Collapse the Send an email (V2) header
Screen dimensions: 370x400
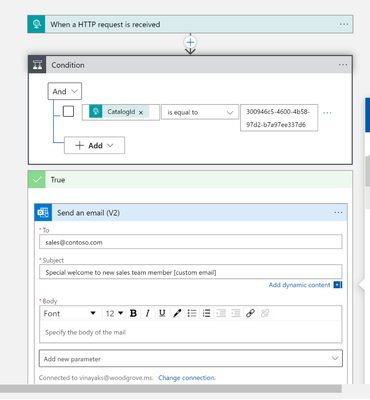pos(191,213)
